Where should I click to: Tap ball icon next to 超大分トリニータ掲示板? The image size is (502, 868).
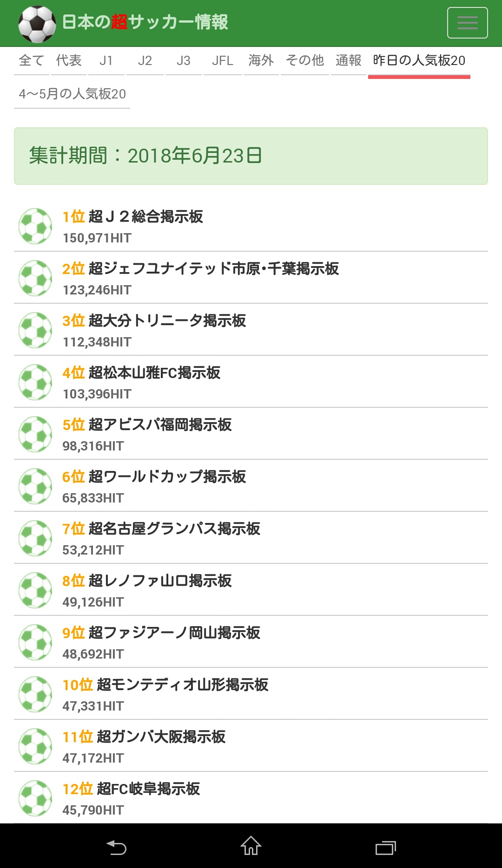click(35, 330)
